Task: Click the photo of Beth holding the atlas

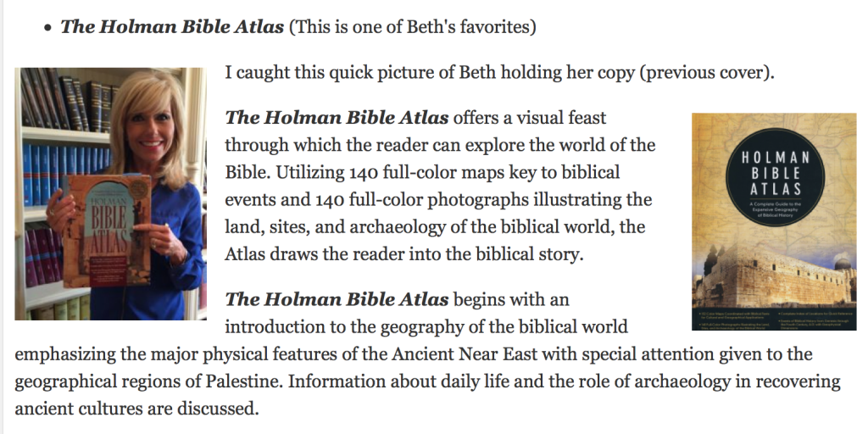Action: (110, 194)
